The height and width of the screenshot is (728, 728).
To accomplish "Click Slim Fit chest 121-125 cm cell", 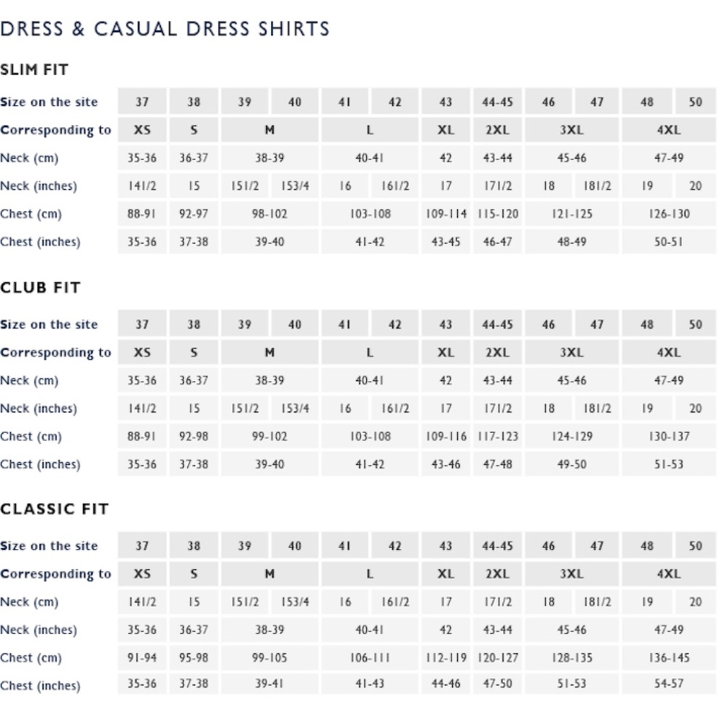I will (x=571, y=214).
